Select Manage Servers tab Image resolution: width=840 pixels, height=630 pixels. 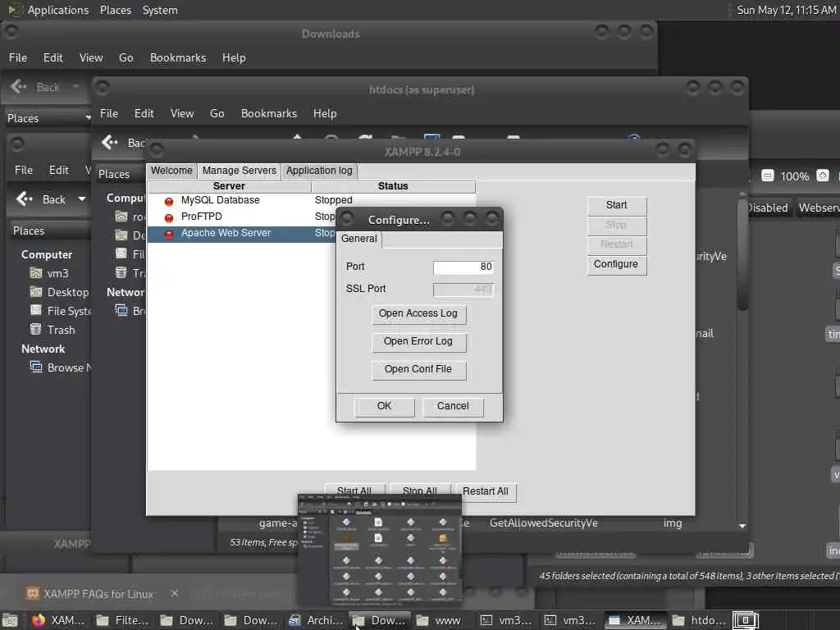(239, 171)
